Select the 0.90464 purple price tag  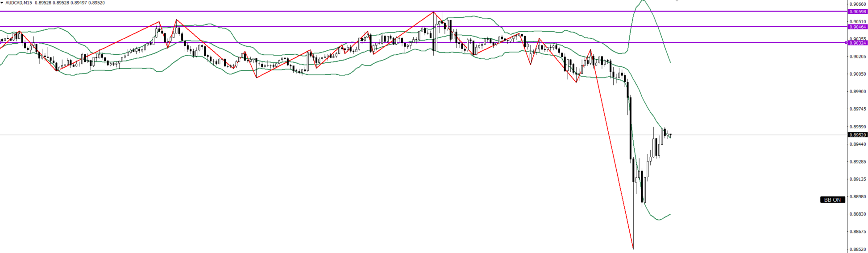[857, 27]
